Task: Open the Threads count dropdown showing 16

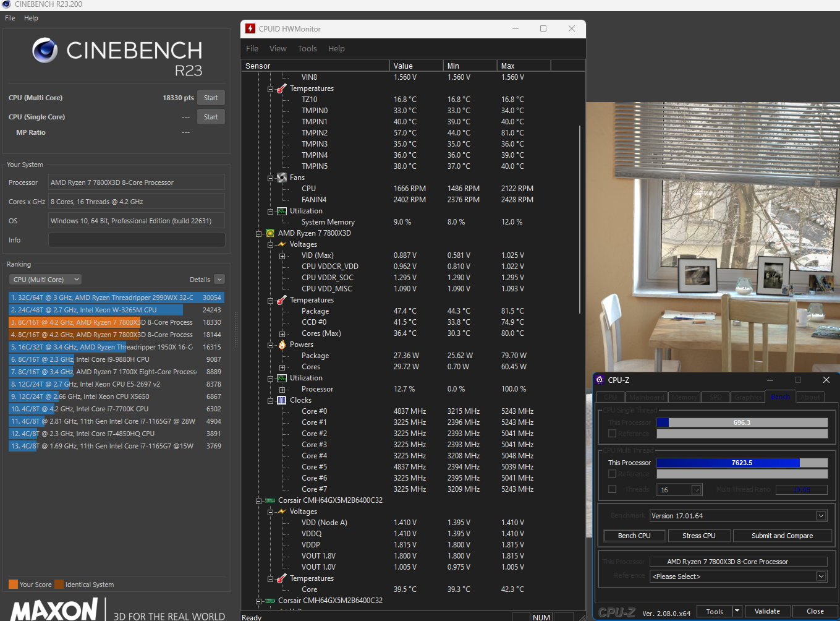Action: (x=697, y=490)
